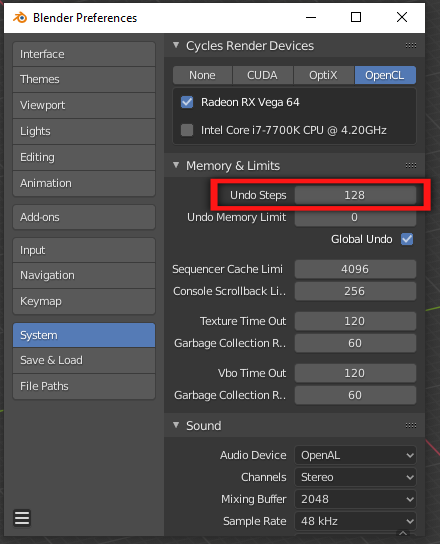The width and height of the screenshot is (440, 544).
Task: Click the Vbo Time Out field
Action: tap(355, 373)
